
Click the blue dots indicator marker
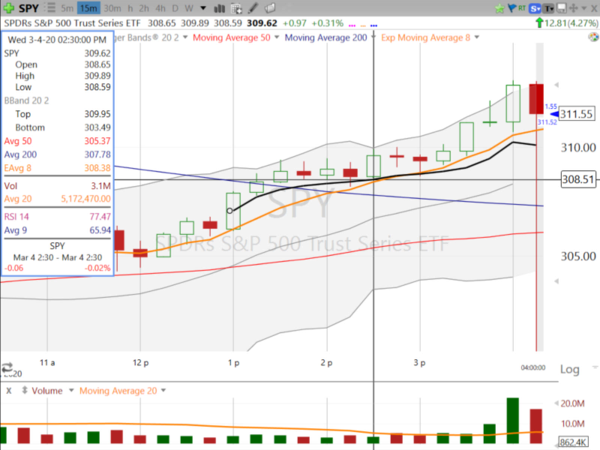374,26
